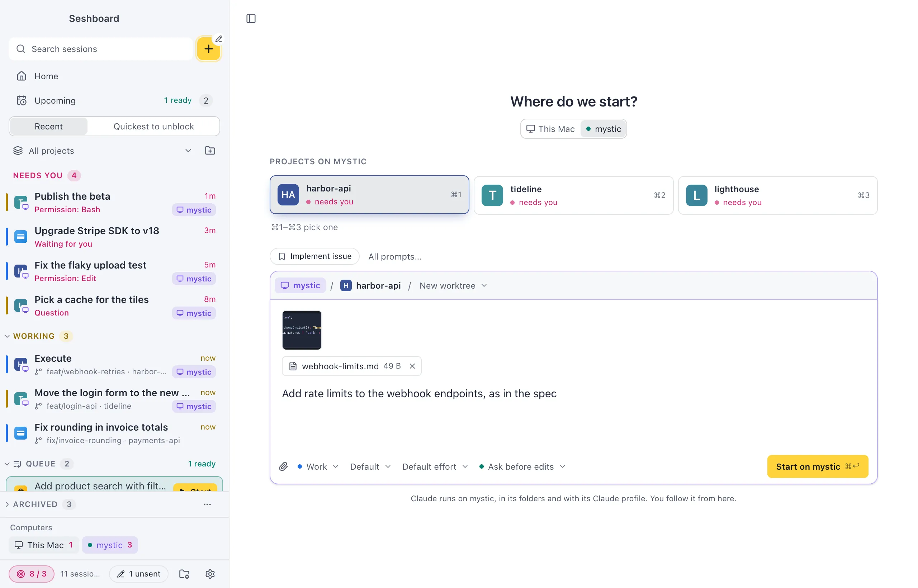Click the folder settings icon in footer

184,574
